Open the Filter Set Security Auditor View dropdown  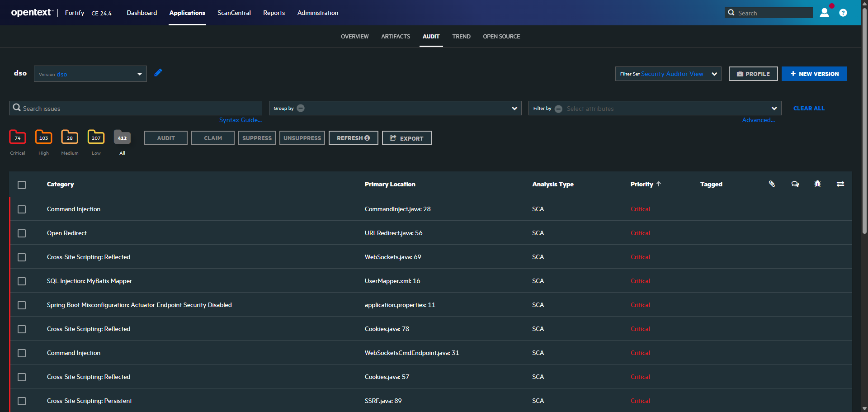tap(668, 74)
